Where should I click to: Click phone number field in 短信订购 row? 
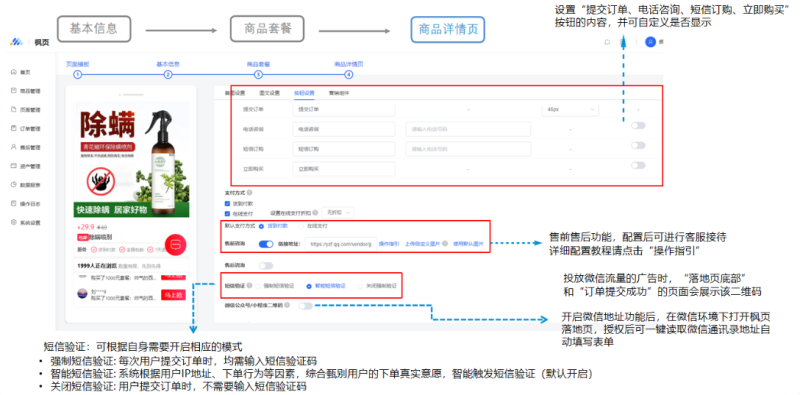(468, 149)
